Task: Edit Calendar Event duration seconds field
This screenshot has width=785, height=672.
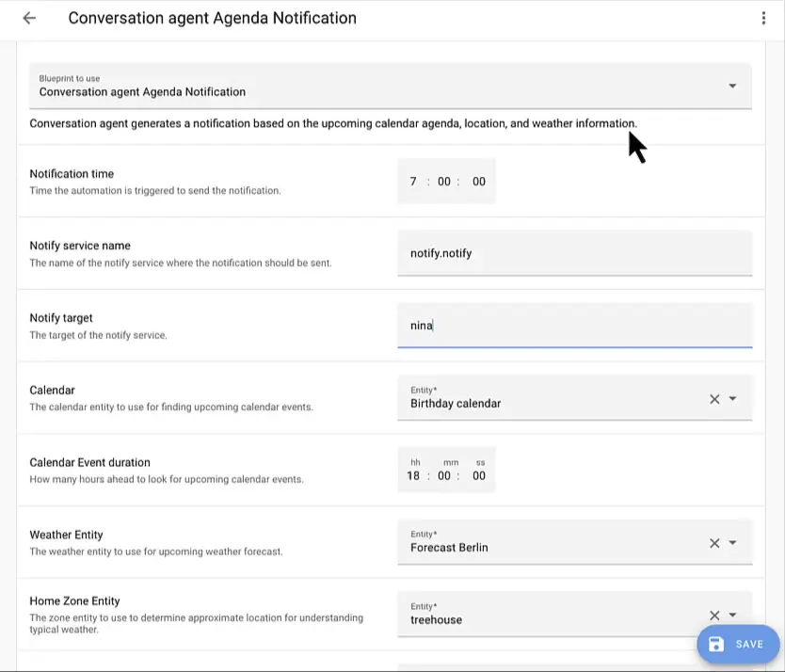Action: coord(478,476)
